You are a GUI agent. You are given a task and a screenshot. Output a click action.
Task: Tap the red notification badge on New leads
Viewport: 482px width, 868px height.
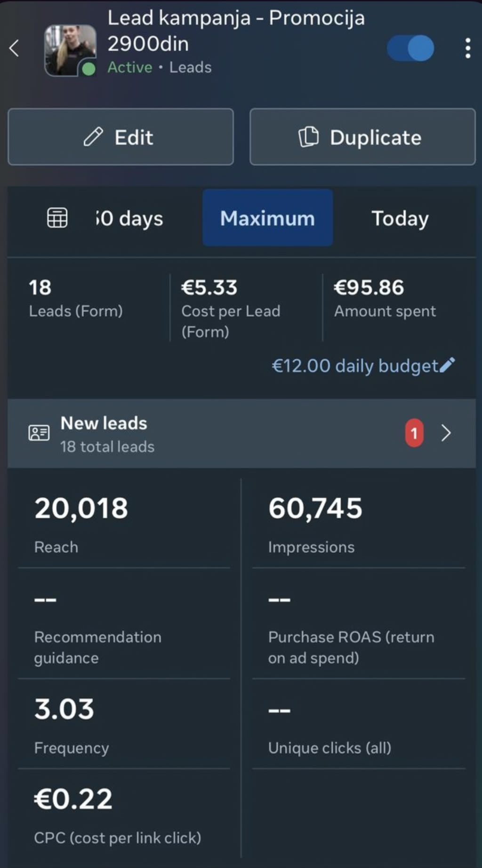coord(414,433)
